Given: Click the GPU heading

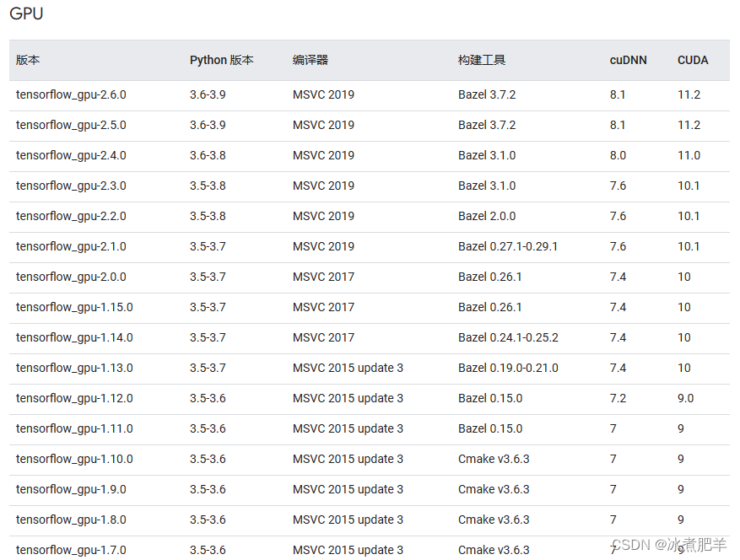Looking at the screenshot, I should (x=26, y=13).
